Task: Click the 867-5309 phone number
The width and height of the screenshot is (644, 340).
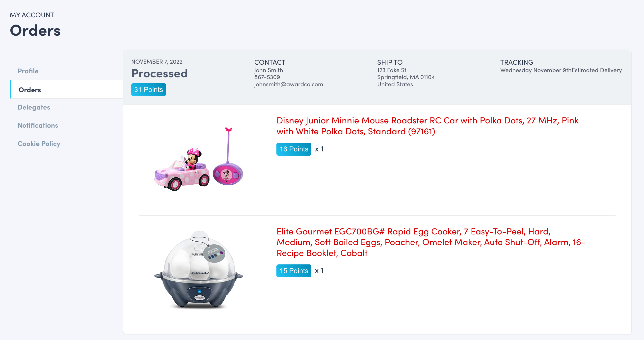Action: tap(267, 77)
